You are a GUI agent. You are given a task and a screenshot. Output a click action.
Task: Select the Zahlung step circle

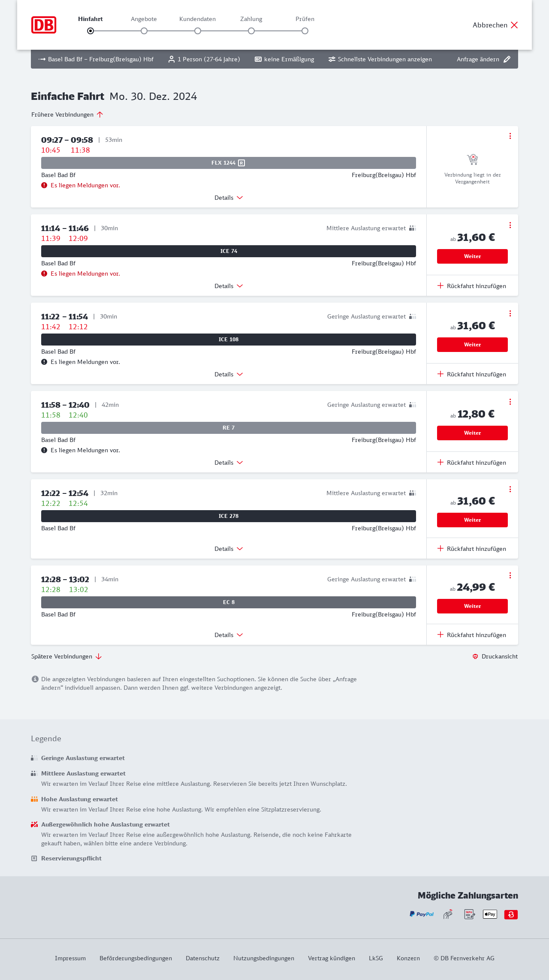click(x=251, y=31)
